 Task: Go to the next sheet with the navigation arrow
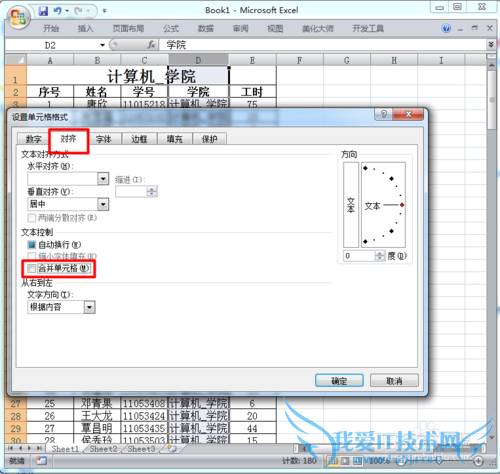click(29, 448)
